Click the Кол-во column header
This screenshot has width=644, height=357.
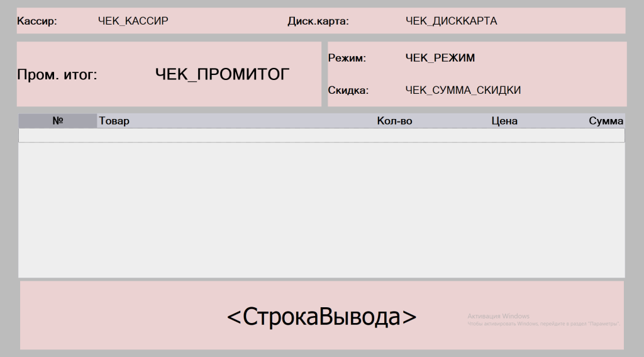[x=394, y=121]
